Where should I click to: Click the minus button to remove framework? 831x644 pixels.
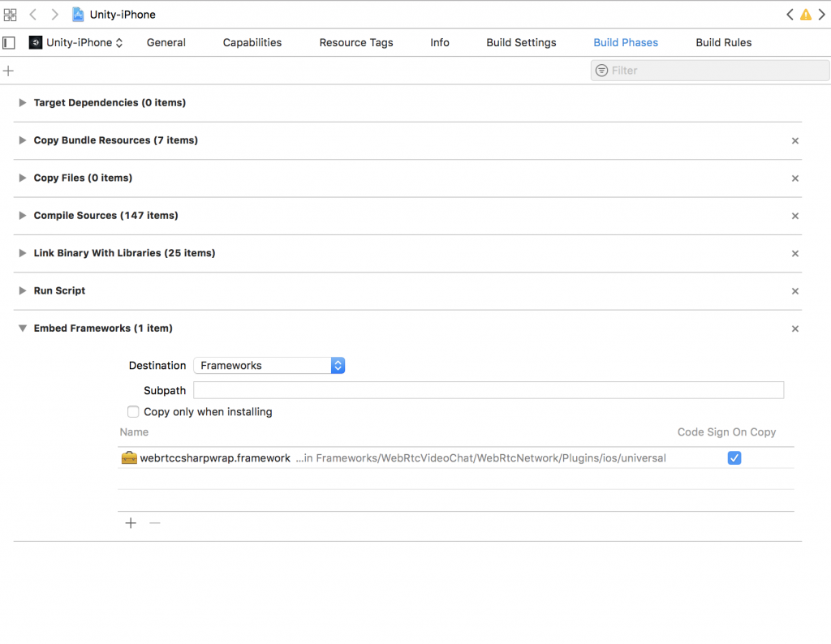155,523
